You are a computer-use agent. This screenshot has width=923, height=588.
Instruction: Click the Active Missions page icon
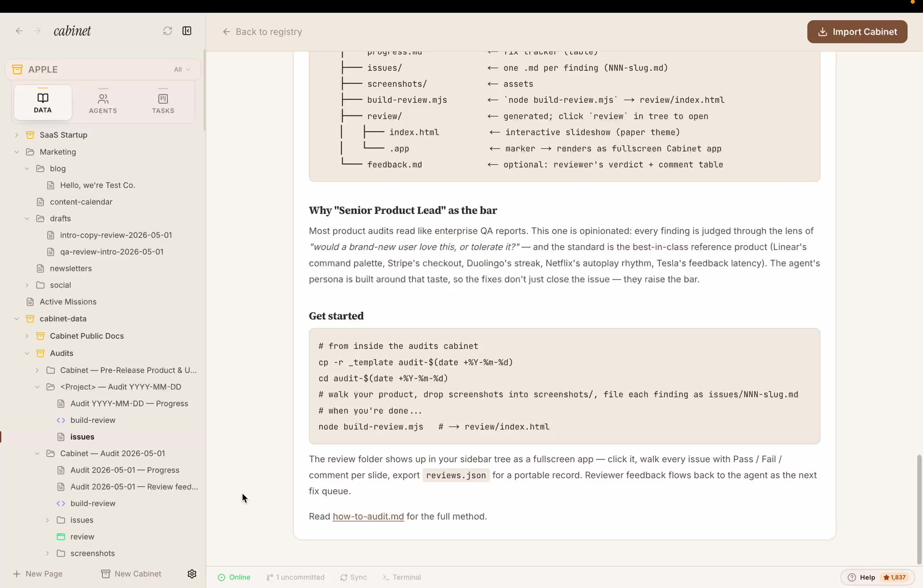[30, 302]
